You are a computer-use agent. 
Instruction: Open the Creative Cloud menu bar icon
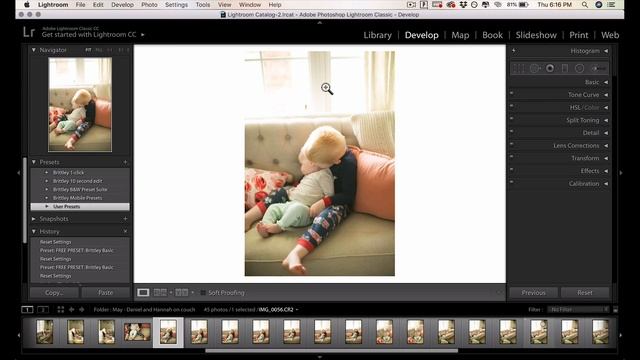pyautogui.click(x=451, y=5)
